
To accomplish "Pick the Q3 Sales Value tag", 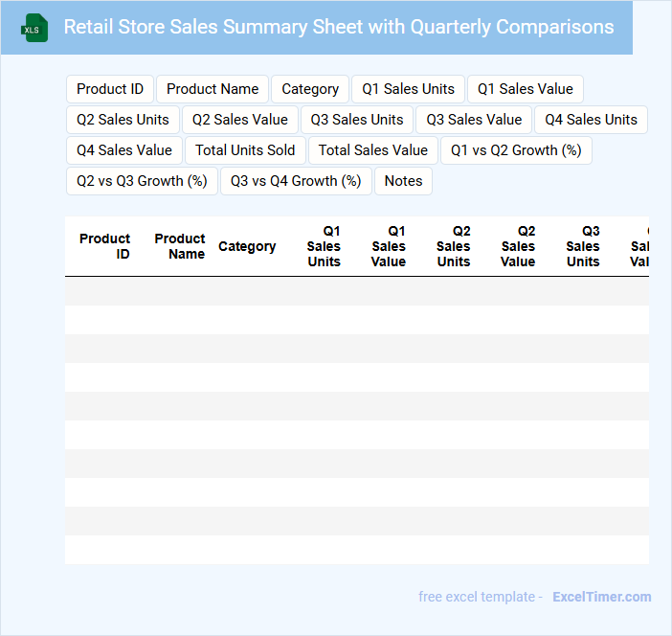I will [474, 120].
